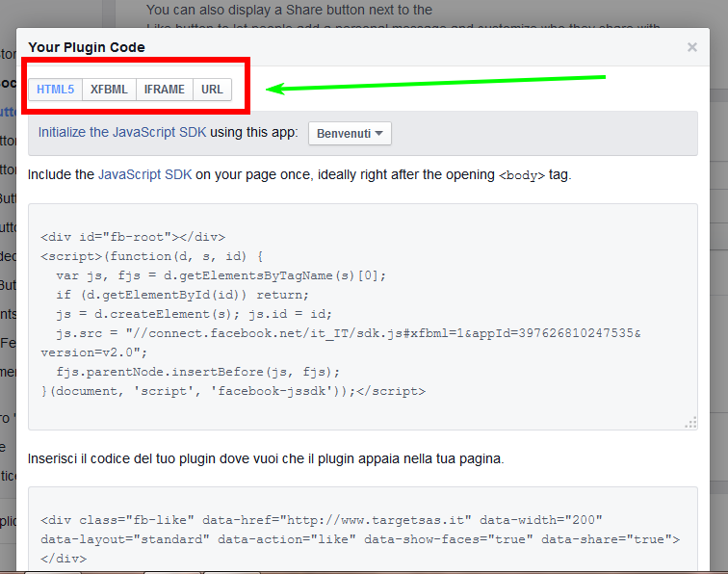Viewport: 728px width, 574px height.
Task: Choose the URL tab
Action: click(x=212, y=90)
